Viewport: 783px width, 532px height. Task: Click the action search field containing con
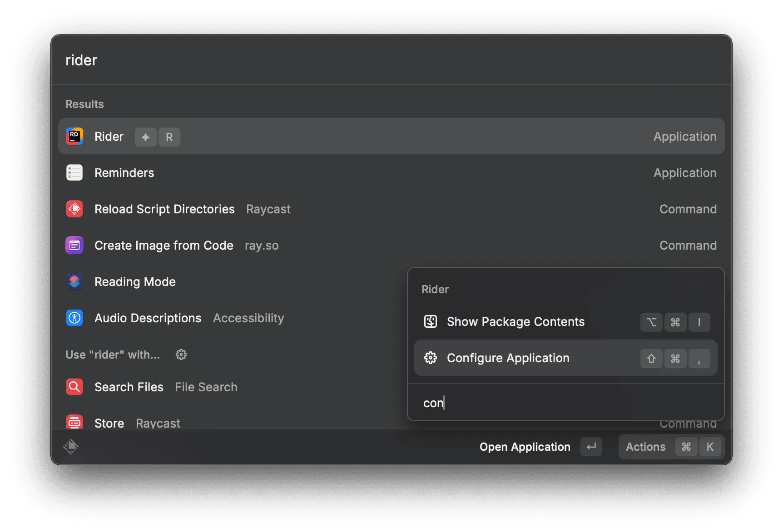545,403
